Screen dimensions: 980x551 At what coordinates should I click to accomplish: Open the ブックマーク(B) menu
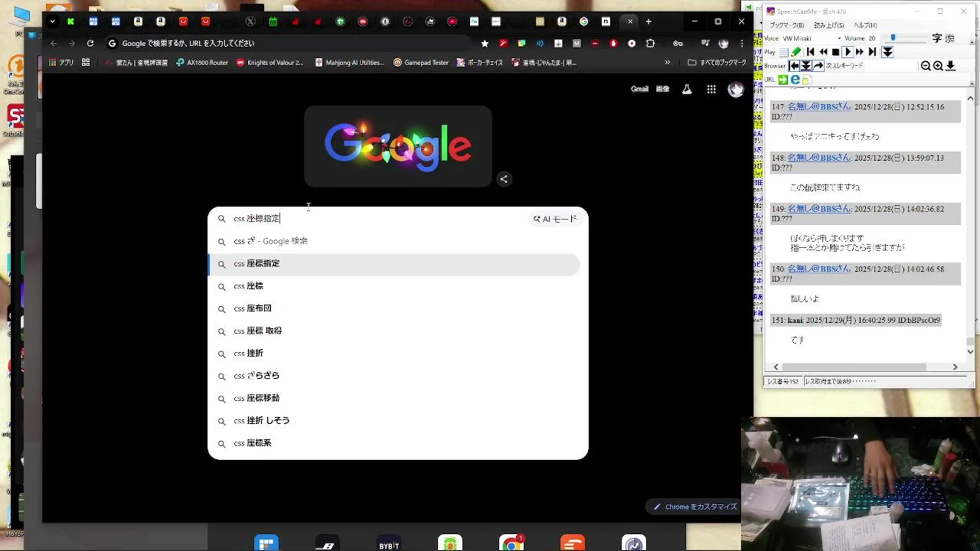coord(787,25)
